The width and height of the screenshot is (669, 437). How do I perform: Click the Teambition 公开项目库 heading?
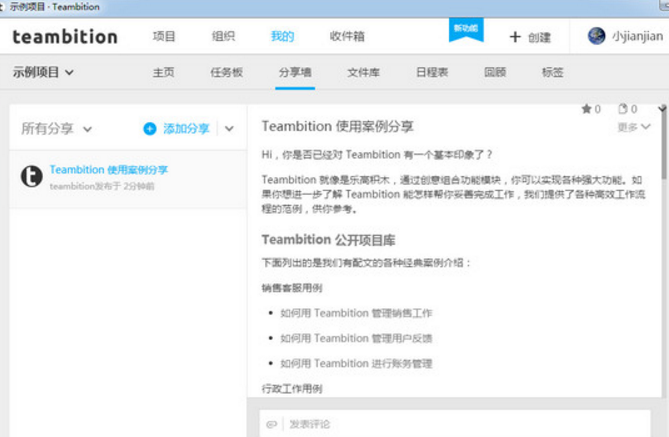(x=329, y=240)
